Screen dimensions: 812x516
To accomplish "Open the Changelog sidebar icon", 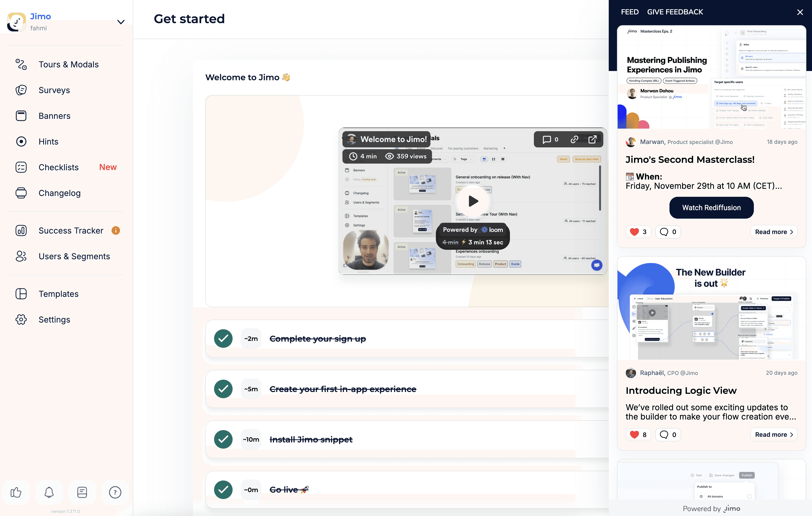I will pos(21,193).
